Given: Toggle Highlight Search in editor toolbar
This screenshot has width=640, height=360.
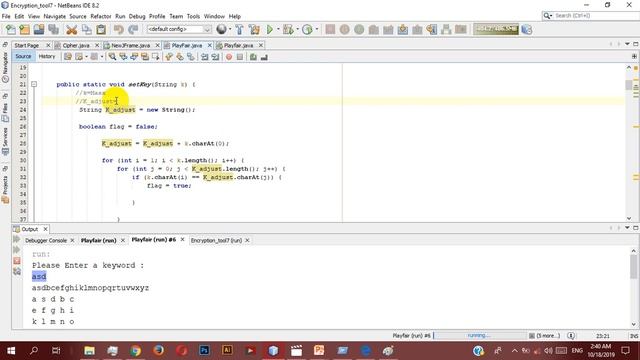Looking at the screenshot, I should click(145, 57).
